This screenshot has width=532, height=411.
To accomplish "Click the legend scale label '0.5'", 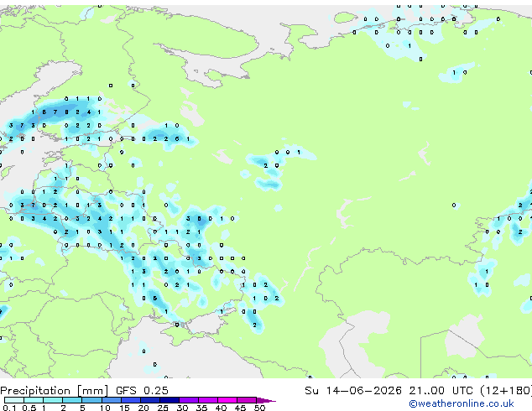I will pos(29,408).
